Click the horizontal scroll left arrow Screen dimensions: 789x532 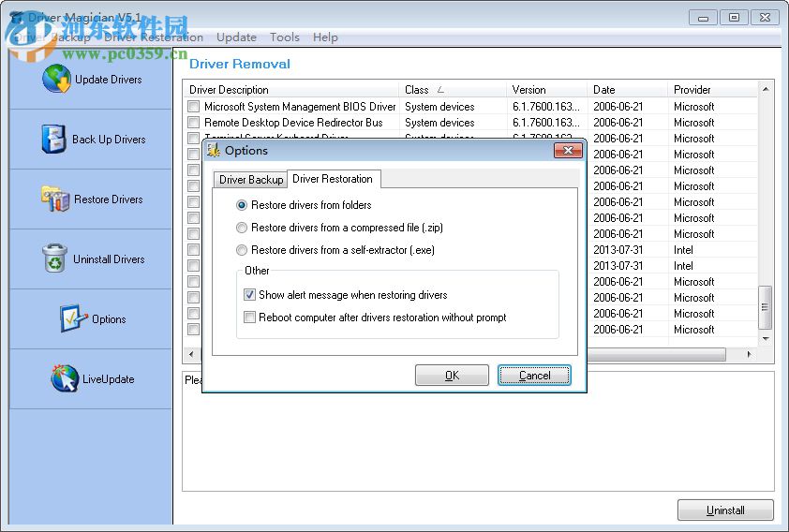(x=191, y=354)
